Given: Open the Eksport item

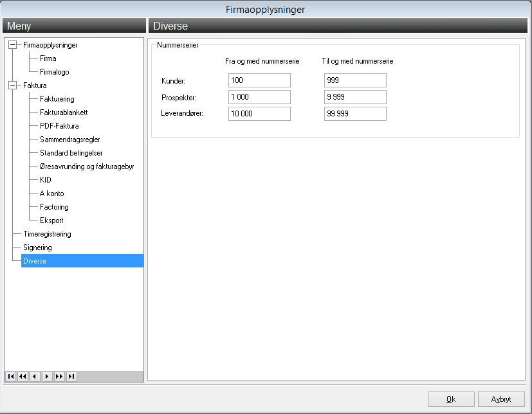Looking at the screenshot, I should coord(51,221).
